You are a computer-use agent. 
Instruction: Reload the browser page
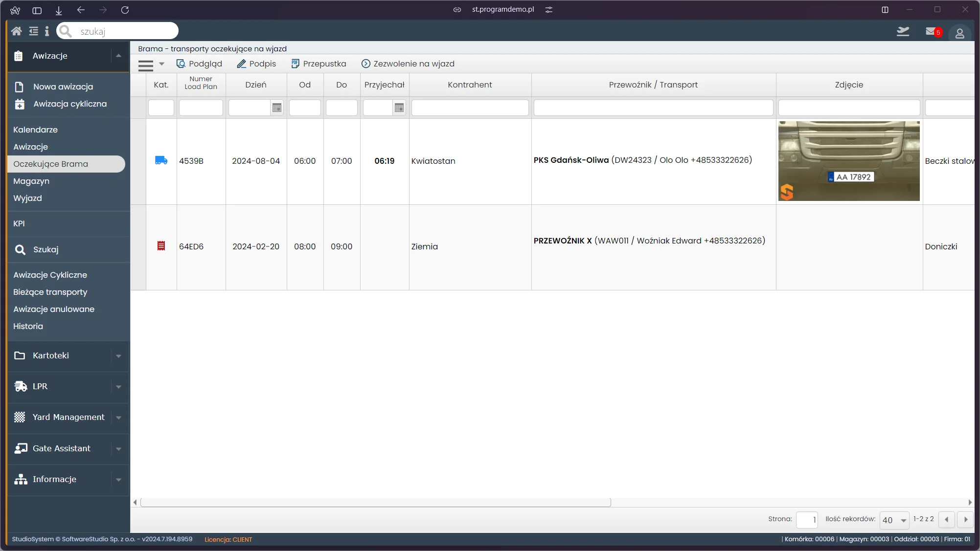pyautogui.click(x=125, y=10)
